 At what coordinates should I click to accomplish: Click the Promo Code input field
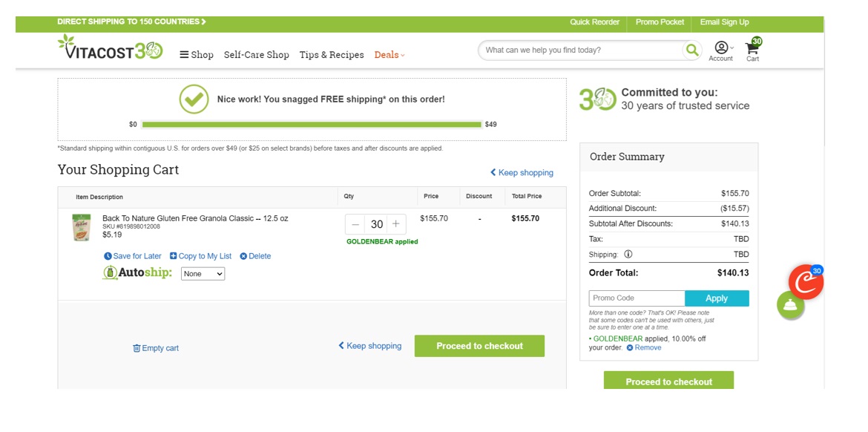pos(637,298)
